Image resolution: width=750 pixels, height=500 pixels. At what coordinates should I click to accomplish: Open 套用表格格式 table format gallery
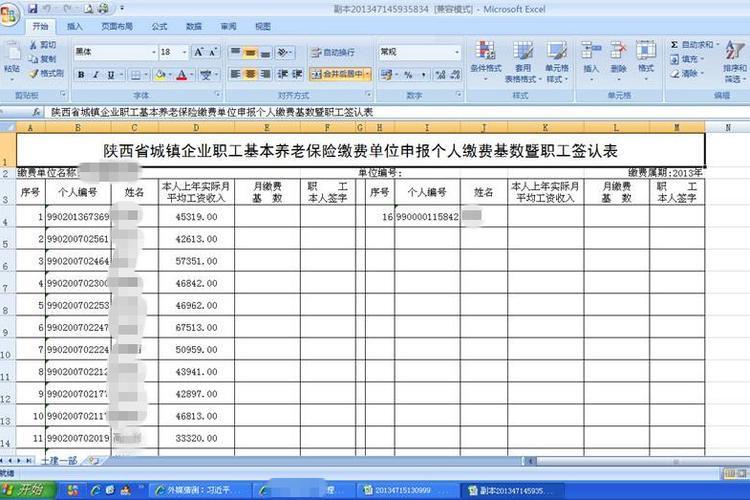[522, 61]
